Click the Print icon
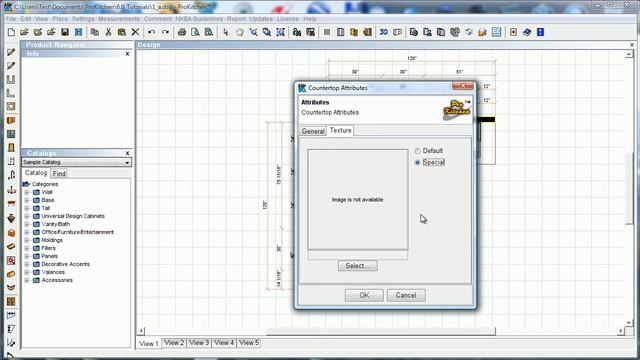Screen dimensions: 640x360 (x=182, y=32)
